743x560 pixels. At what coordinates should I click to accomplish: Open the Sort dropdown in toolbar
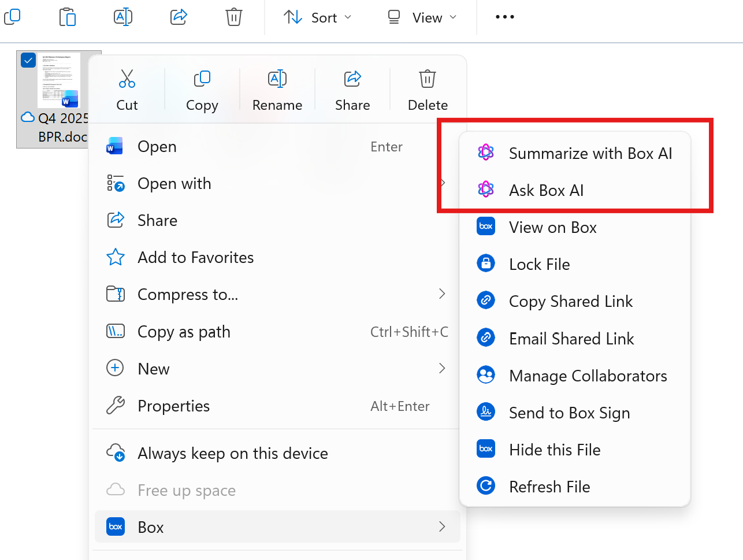point(317,18)
